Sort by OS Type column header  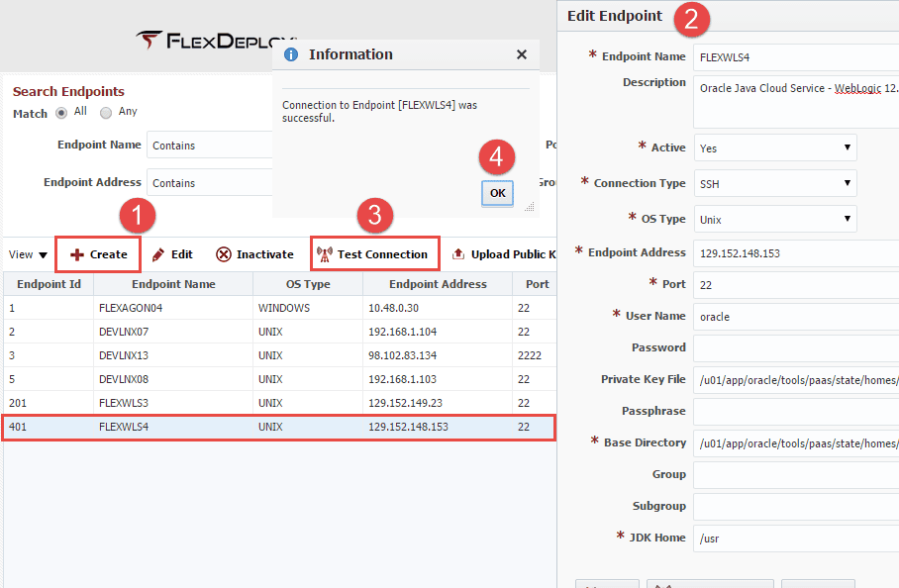pyautogui.click(x=308, y=284)
